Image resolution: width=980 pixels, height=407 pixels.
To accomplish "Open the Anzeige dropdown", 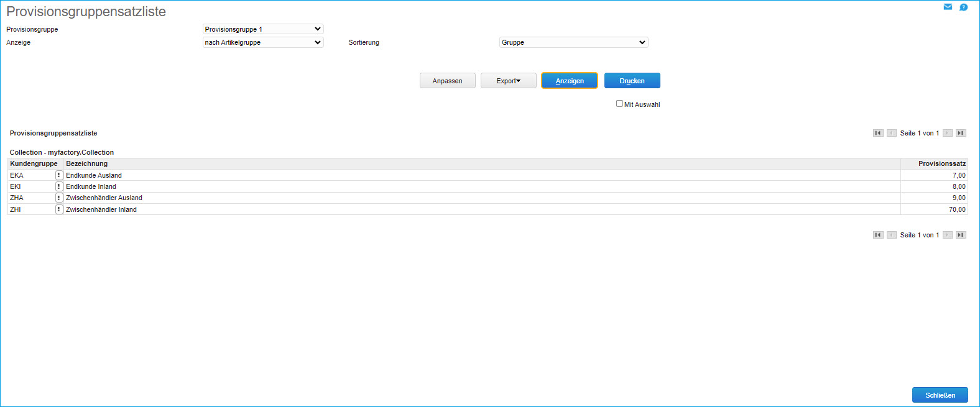I will 263,42.
